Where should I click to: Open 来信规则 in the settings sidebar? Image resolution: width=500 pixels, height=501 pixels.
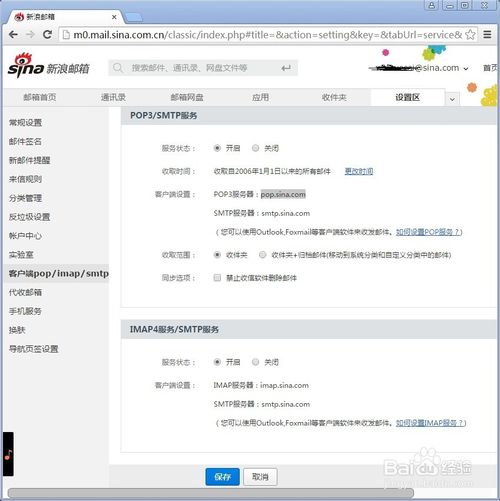point(25,179)
